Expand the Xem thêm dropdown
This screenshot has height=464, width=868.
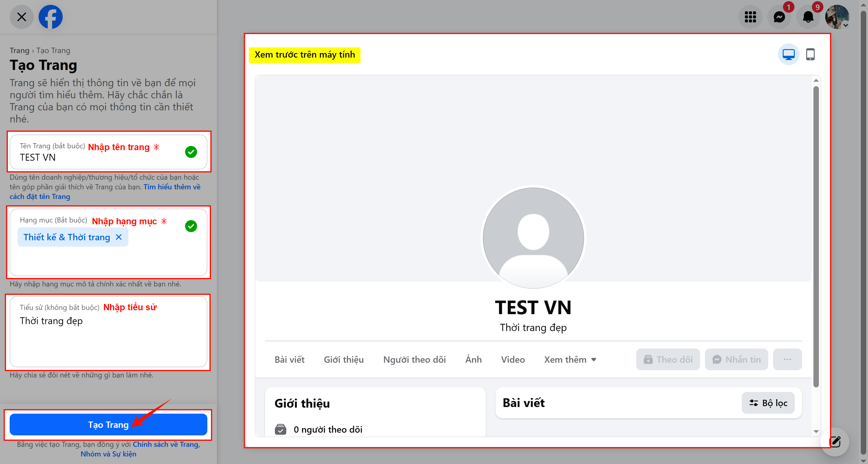click(570, 360)
